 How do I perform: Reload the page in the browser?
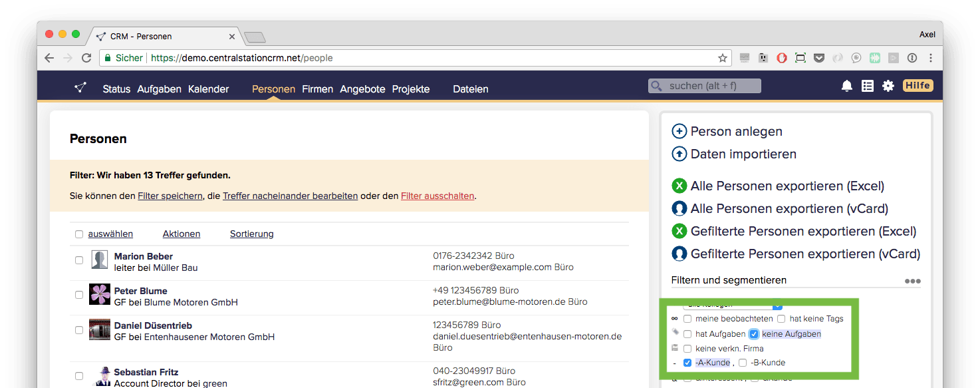tap(86, 58)
